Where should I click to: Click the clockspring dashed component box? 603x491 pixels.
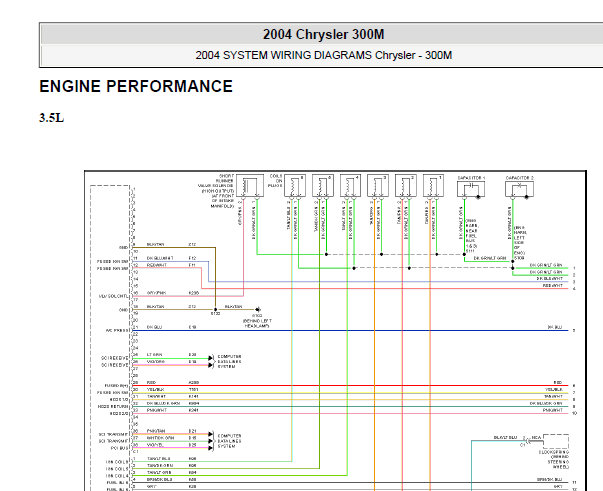click(556, 441)
